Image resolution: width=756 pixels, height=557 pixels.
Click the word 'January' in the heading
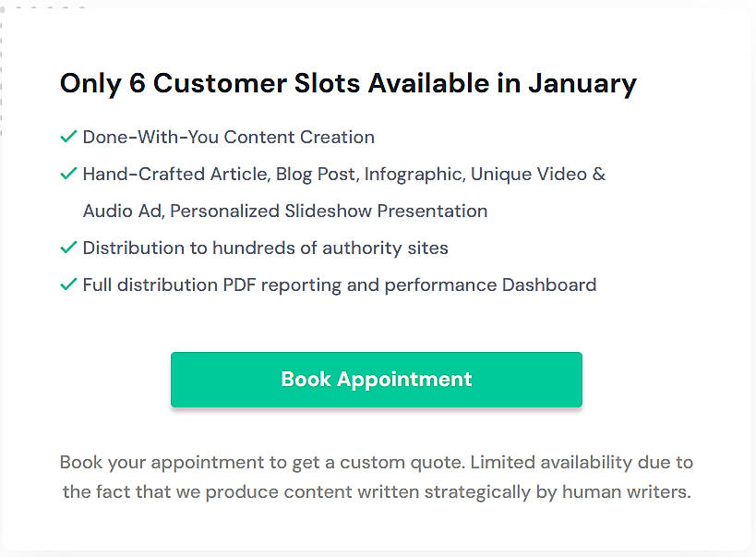click(582, 84)
